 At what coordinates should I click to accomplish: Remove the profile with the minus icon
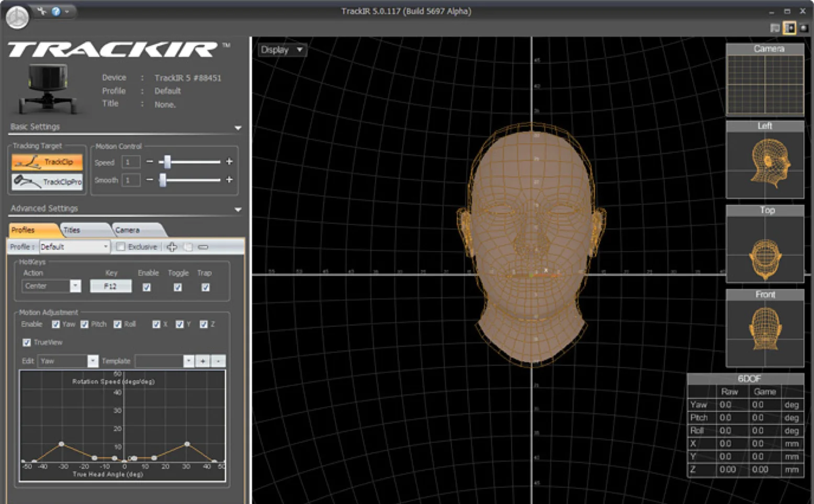point(203,247)
